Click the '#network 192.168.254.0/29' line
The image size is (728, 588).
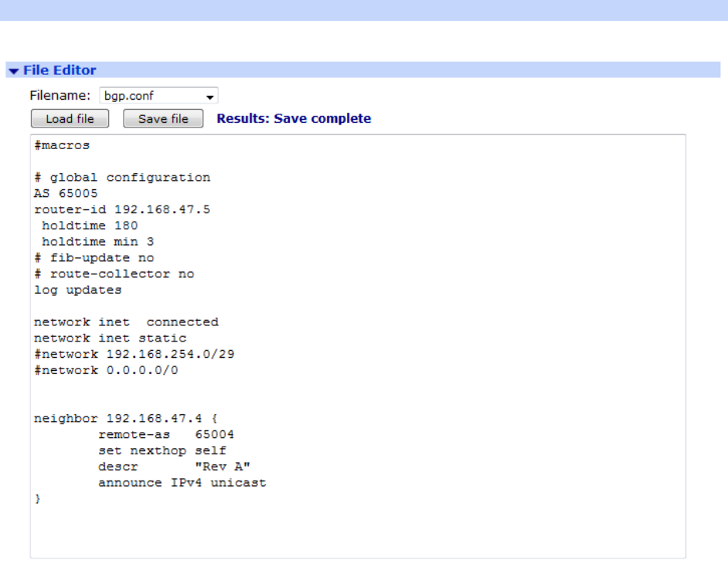point(134,354)
